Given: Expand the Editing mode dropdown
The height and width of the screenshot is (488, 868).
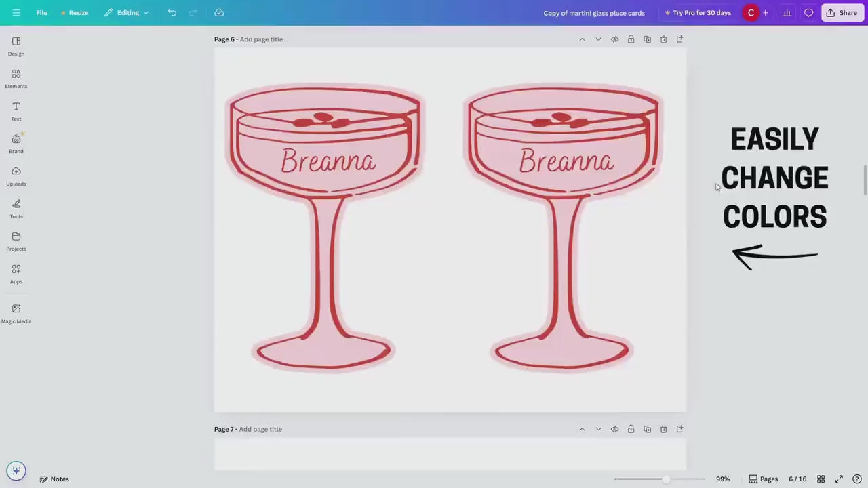Looking at the screenshot, I should [x=127, y=13].
